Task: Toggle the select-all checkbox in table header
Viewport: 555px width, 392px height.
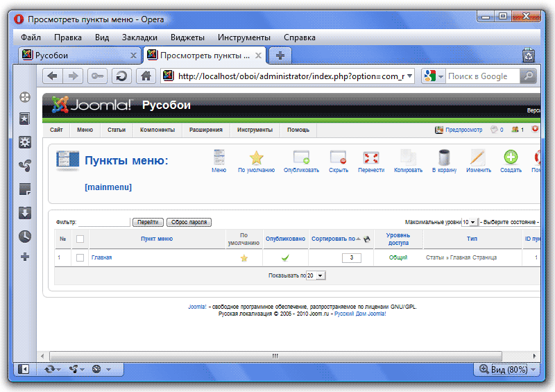Action: 80,239
